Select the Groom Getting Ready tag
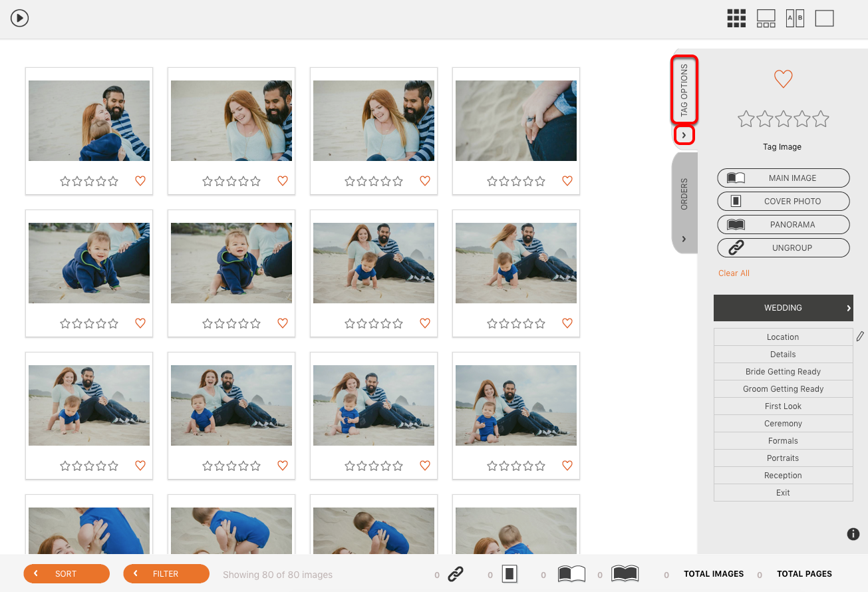This screenshot has height=592, width=868. 783,389
